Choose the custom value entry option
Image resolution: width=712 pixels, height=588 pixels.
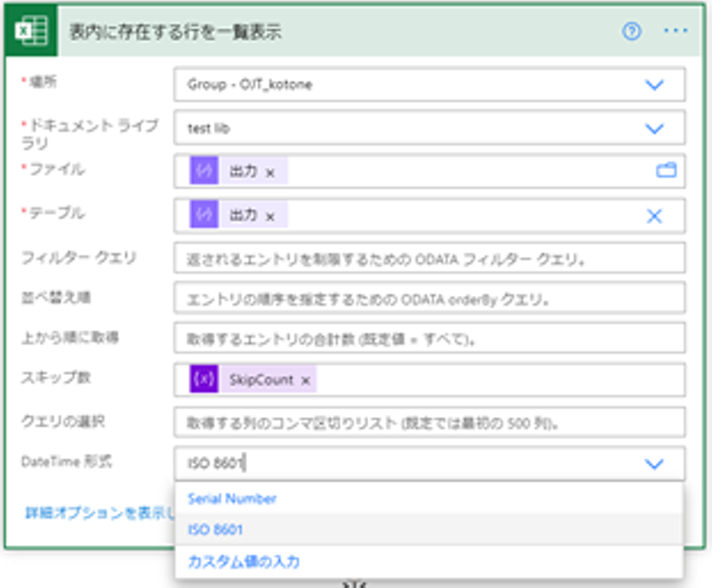(244, 562)
